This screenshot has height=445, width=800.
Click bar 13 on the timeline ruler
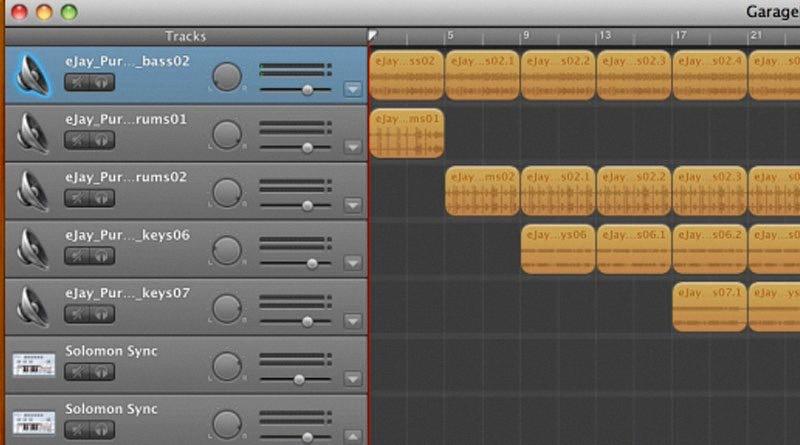tap(605, 35)
